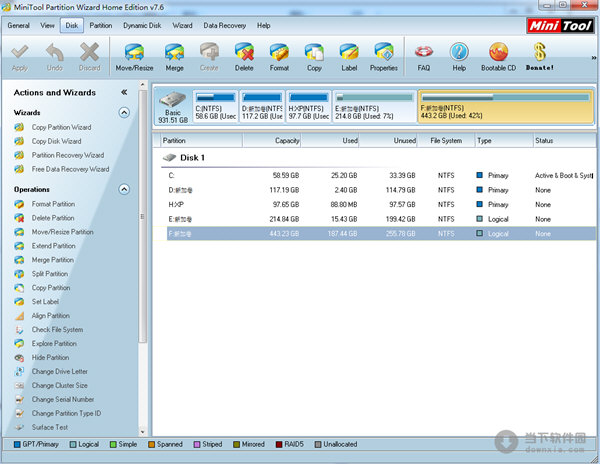Choose Format Partition operation

(x=53, y=204)
